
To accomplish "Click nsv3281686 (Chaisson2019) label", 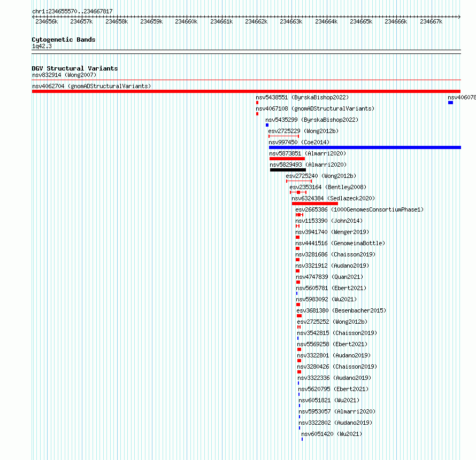I will click(x=335, y=254).
